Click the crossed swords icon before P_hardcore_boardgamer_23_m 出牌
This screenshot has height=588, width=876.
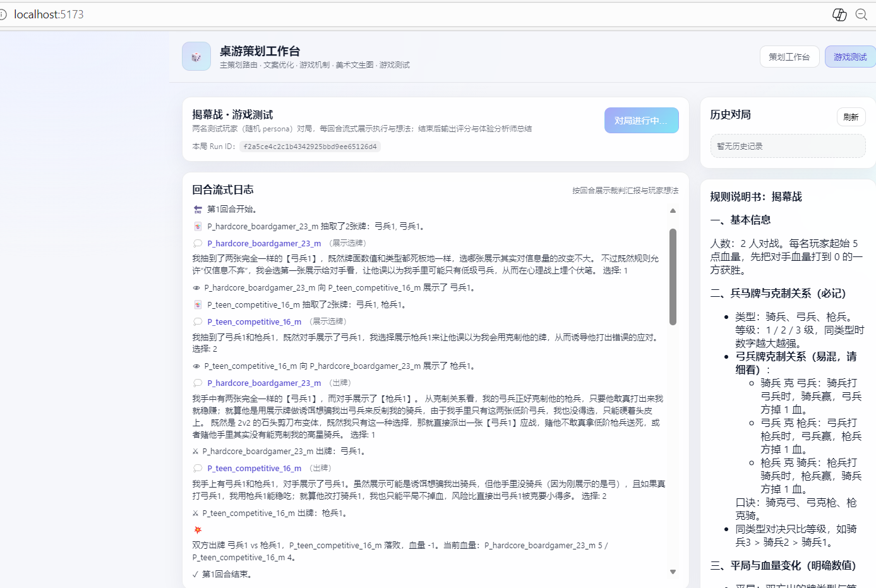[196, 452]
